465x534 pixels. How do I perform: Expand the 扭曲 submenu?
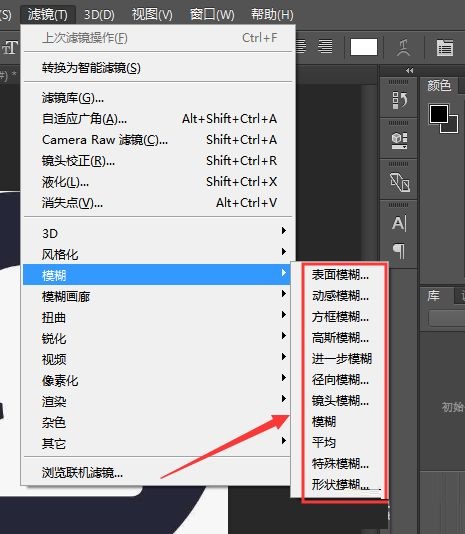click(x=158, y=317)
